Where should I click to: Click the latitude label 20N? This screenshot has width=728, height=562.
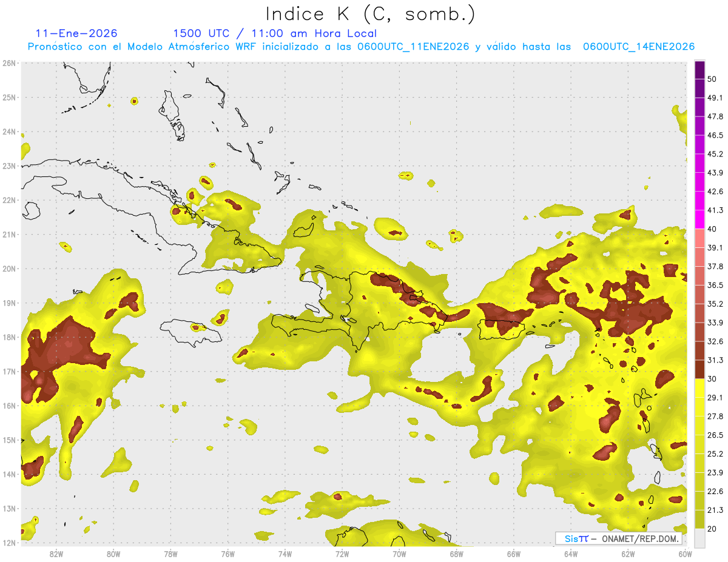[x=8, y=269]
